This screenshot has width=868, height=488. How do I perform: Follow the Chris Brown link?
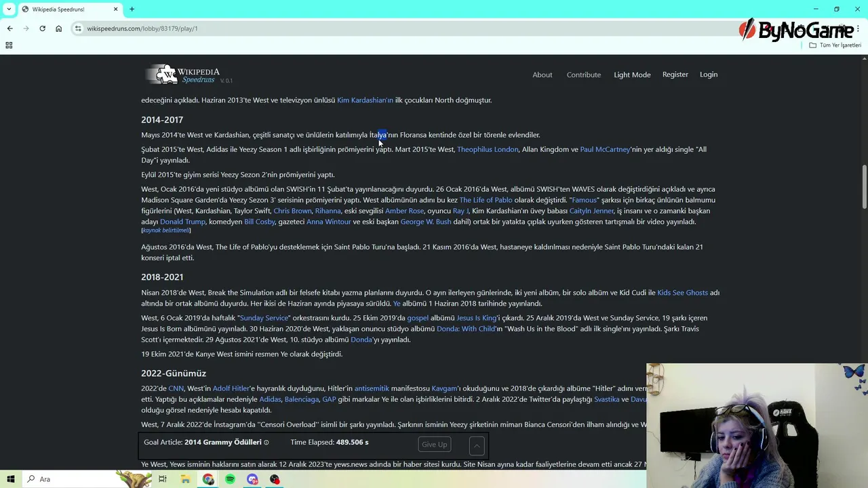tap(292, 211)
